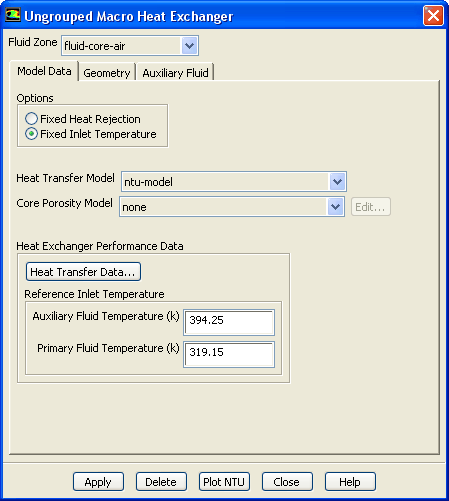The width and height of the screenshot is (449, 501).
Task: Click the Delete button
Action: click(x=161, y=482)
